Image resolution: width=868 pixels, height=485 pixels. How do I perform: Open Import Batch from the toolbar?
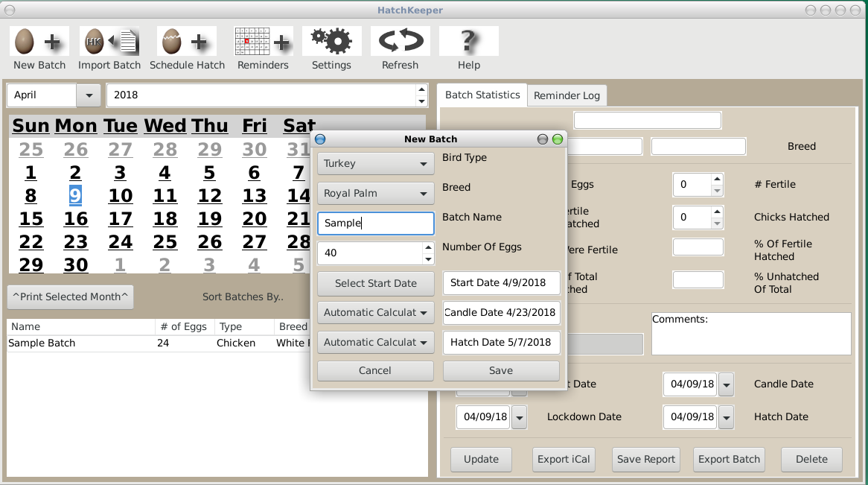pyautogui.click(x=109, y=41)
